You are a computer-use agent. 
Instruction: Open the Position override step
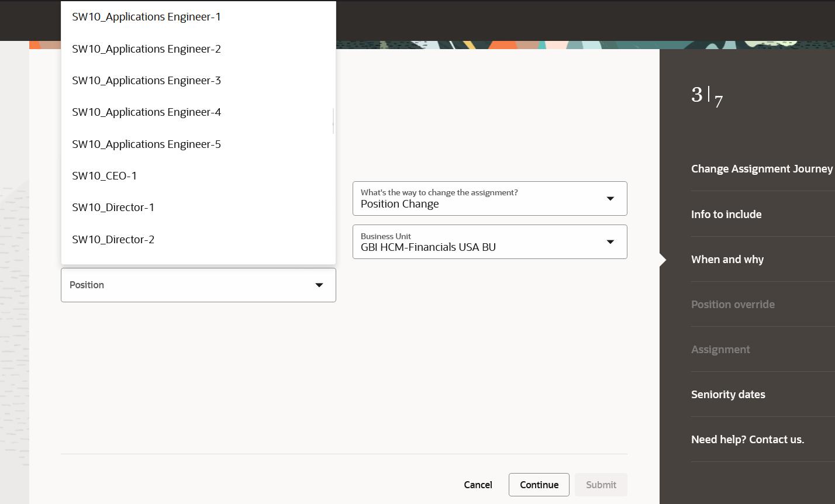[733, 305]
